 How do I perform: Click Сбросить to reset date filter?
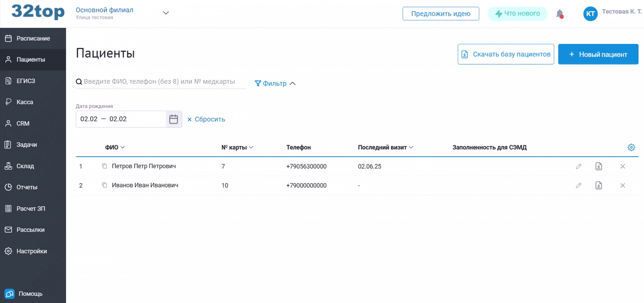[x=206, y=119]
